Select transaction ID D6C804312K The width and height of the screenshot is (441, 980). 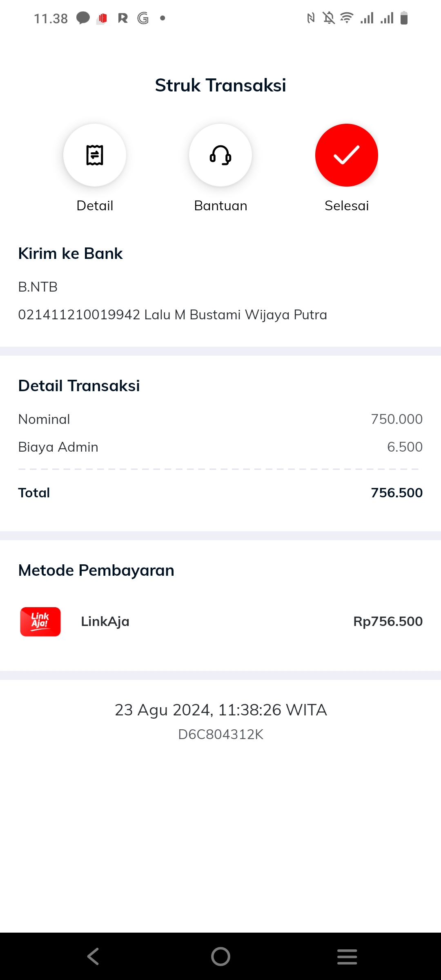[x=220, y=734]
